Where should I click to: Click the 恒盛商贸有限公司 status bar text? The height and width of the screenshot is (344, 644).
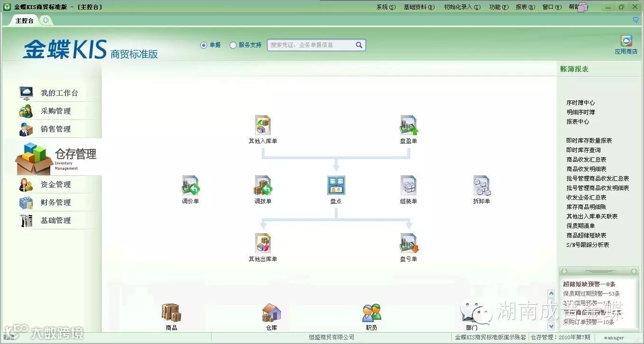click(331, 337)
